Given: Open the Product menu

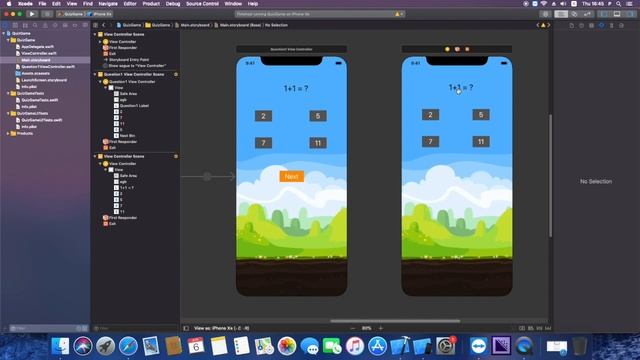Looking at the screenshot, I should coord(151,4).
